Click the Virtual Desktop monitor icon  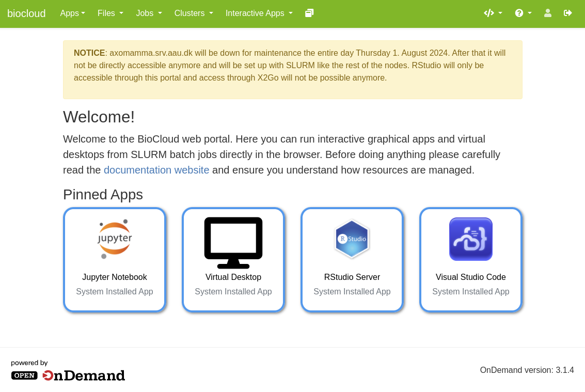[233, 242]
